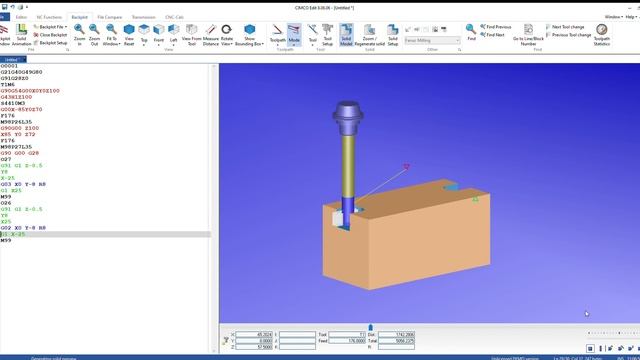Click the filter icon beside coordinate fields
The height and width of the screenshot is (360, 640).
[x=226, y=340]
